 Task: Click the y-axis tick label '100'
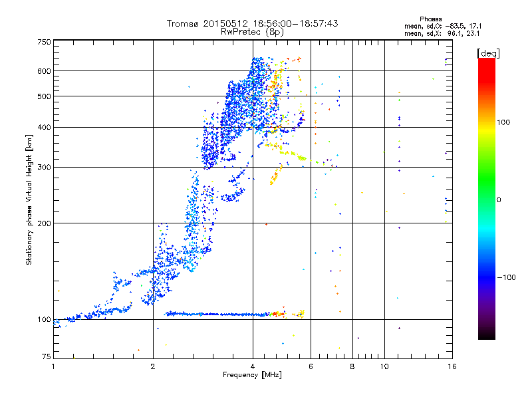pos(44,319)
